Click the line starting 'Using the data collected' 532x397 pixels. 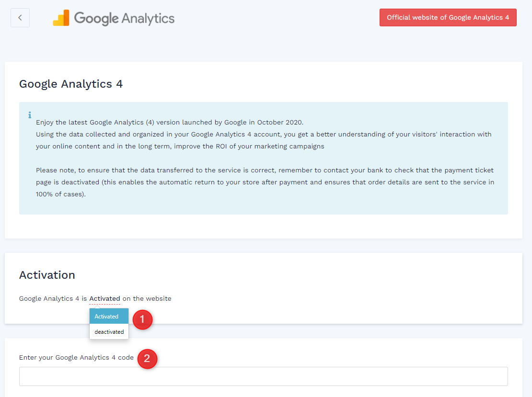pos(264,134)
